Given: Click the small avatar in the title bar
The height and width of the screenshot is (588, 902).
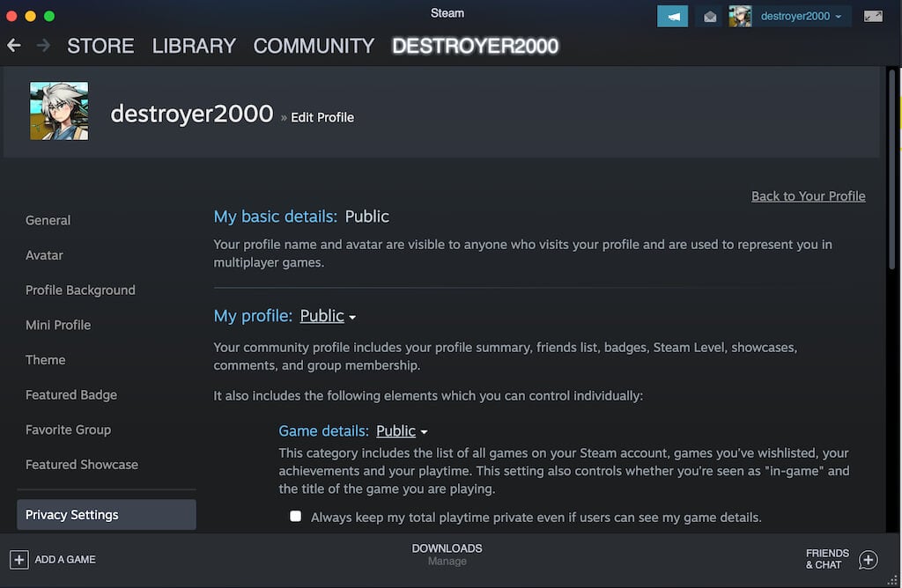Looking at the screenshot, I should (x=740, y=17).
